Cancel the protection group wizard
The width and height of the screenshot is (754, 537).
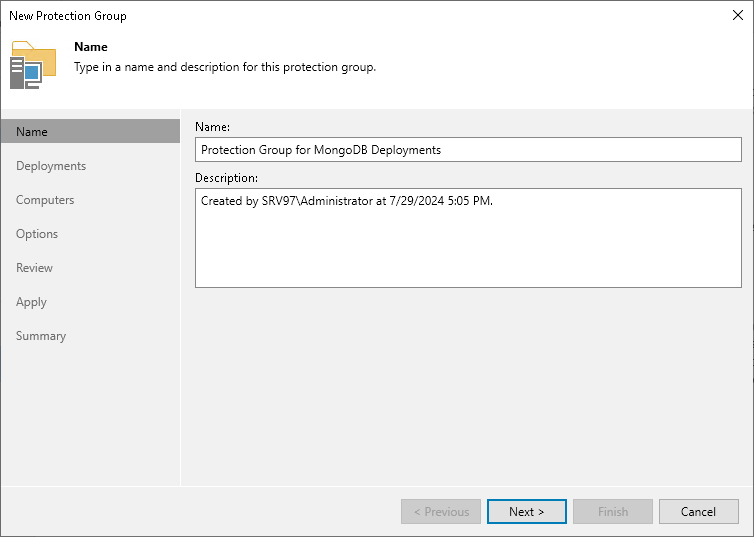(x=698, y=512)
